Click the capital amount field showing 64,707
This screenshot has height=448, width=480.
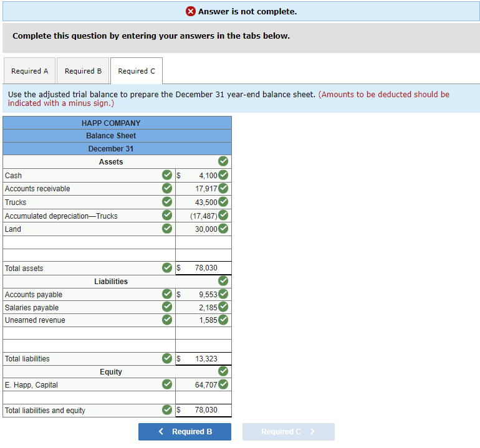click(203, 384)
